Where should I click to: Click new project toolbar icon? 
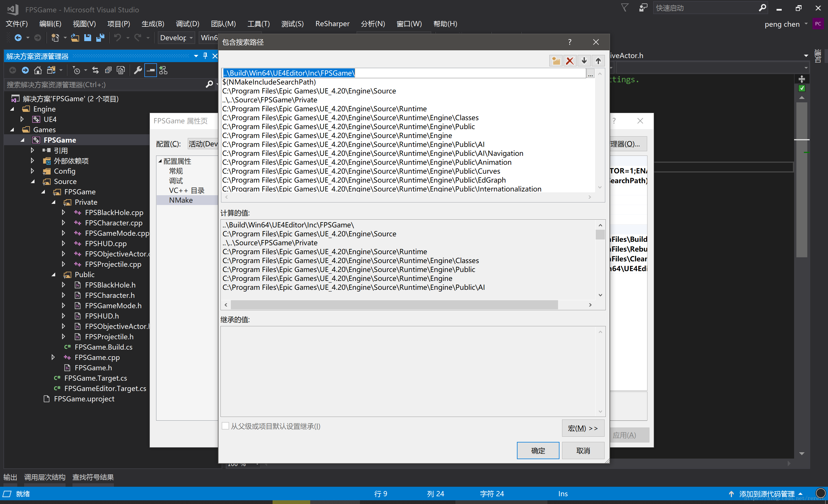pos(55,38)
